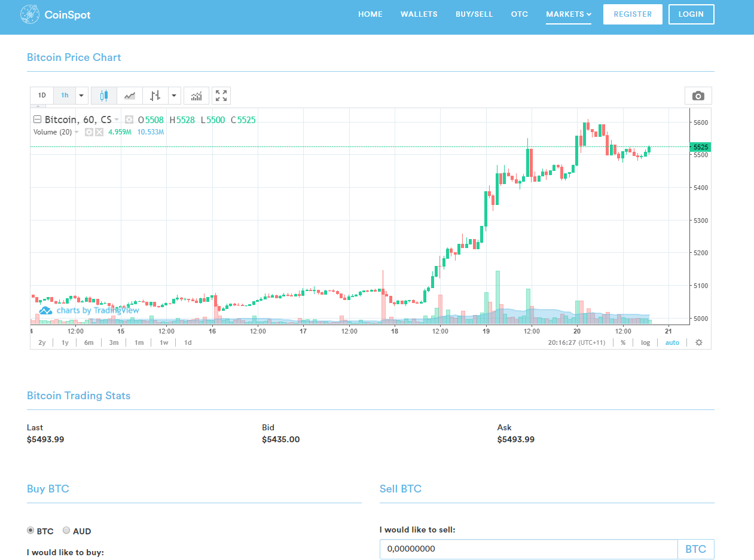Viewport: 754px width, 560px height.
Task: Take a chart snapshot with camera icon
Action: coord(698,96)
